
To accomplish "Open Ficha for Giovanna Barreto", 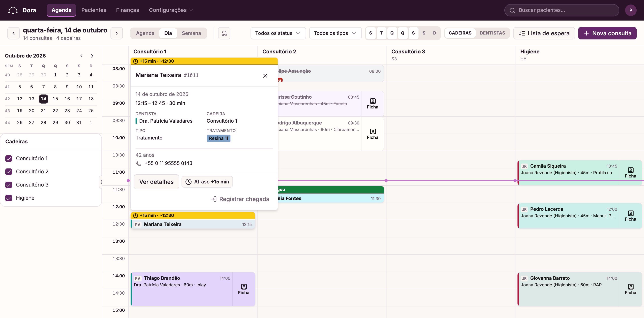I will (630, 289).
